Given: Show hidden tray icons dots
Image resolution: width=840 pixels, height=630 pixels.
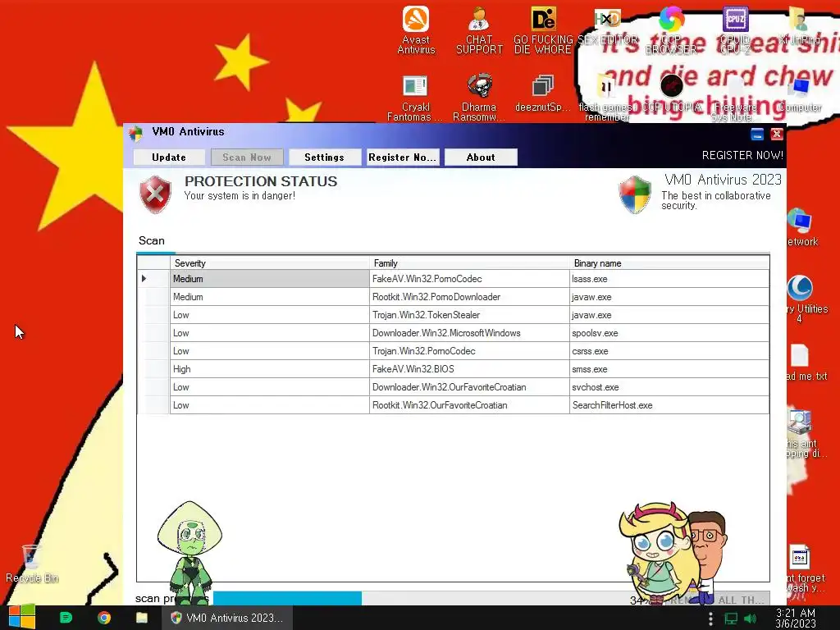Looking at the screenshot, I should [x=710, y=619].
